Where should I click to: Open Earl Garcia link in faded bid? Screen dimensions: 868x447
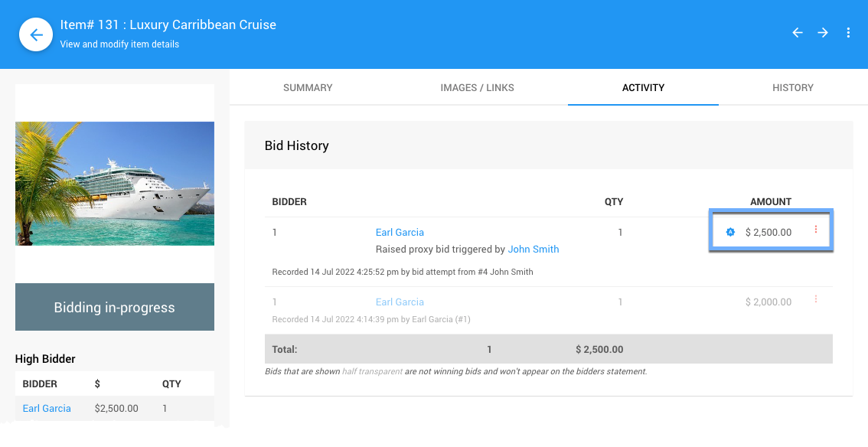pos(400,302)
